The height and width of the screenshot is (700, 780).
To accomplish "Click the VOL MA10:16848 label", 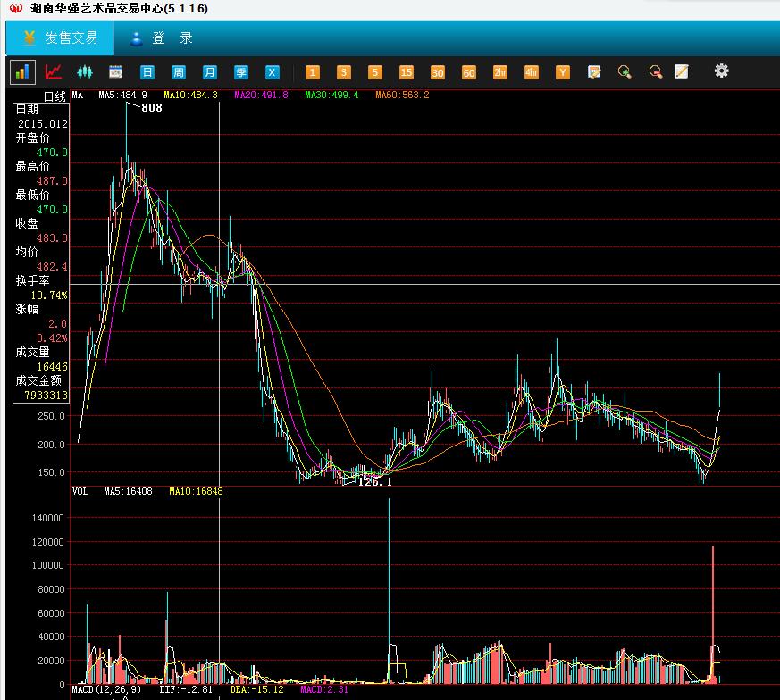I will (x=196, y=491).
